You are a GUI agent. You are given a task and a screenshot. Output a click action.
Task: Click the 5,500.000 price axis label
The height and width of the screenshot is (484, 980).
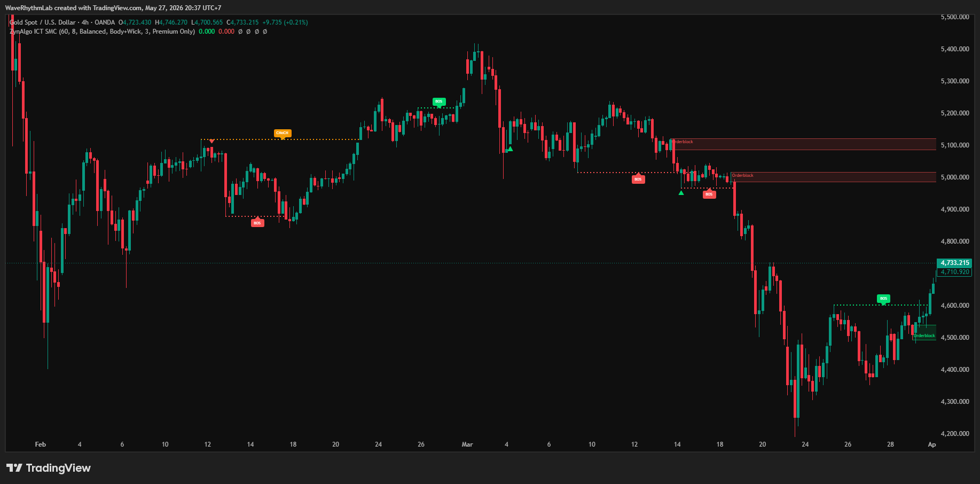955,17
